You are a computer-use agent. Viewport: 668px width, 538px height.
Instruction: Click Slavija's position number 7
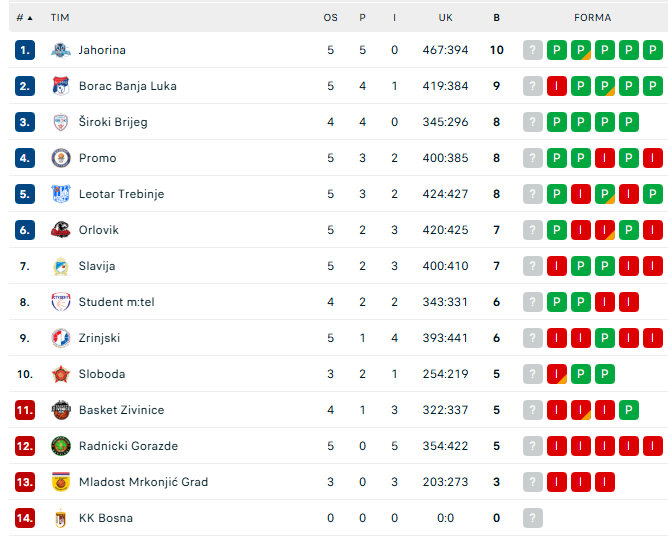(25, 266)
